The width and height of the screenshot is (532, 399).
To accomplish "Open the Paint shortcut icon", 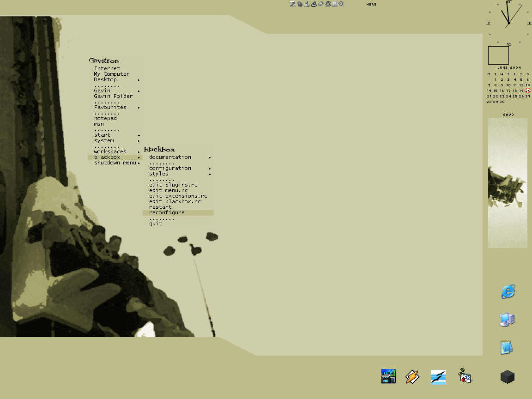I will (x=388, y=376).
